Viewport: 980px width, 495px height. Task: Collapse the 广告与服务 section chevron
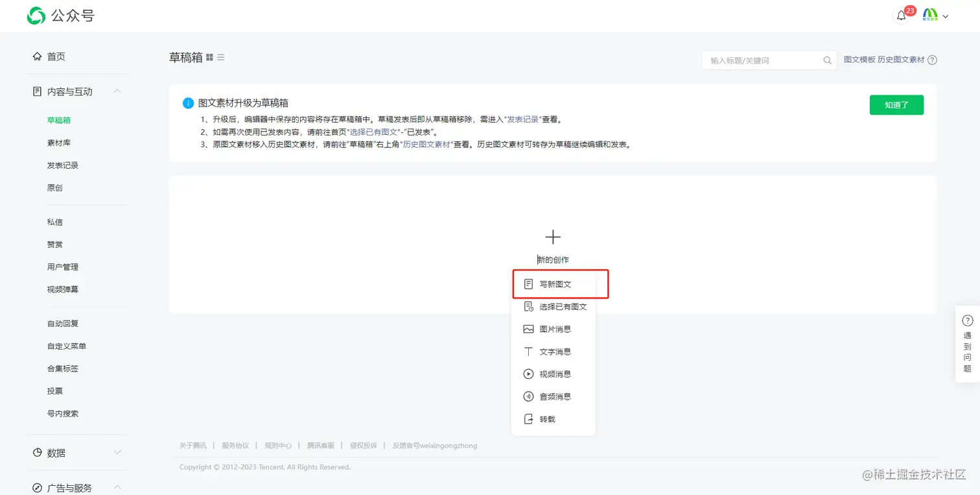[x=117, y=487]
